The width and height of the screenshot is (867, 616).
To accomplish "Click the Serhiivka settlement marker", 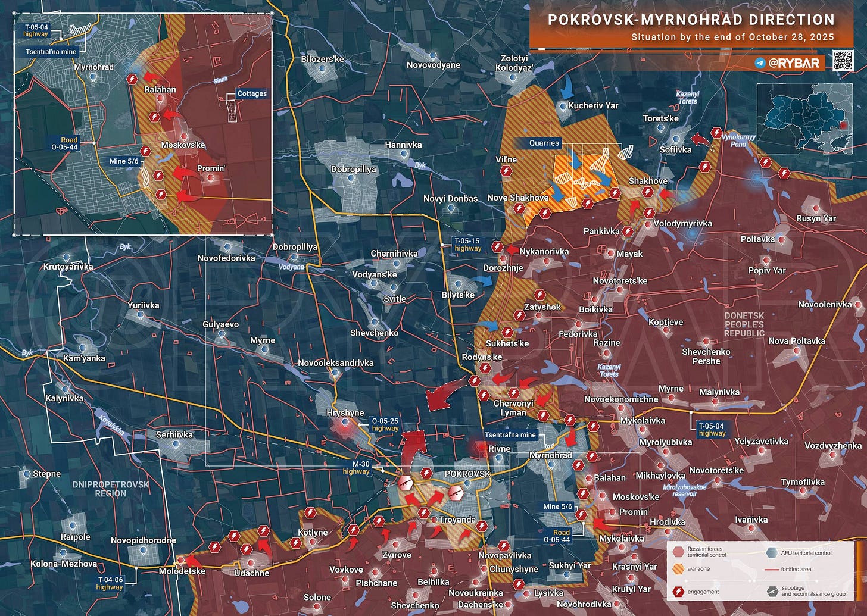I will 174,445.
